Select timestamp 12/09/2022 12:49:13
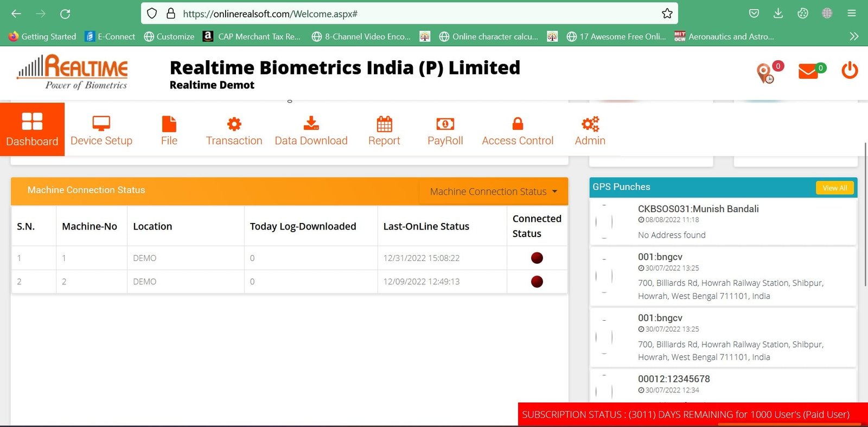 (x=422, y=282)
